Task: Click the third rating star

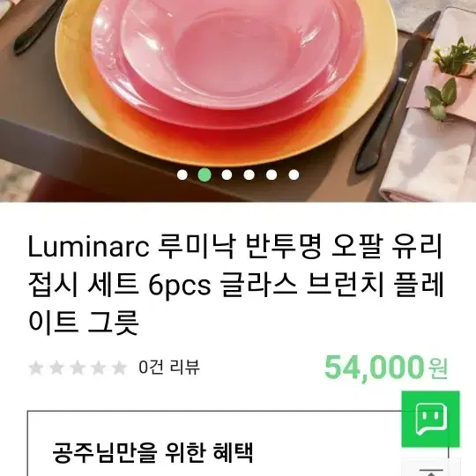Action: click(78, 368)
